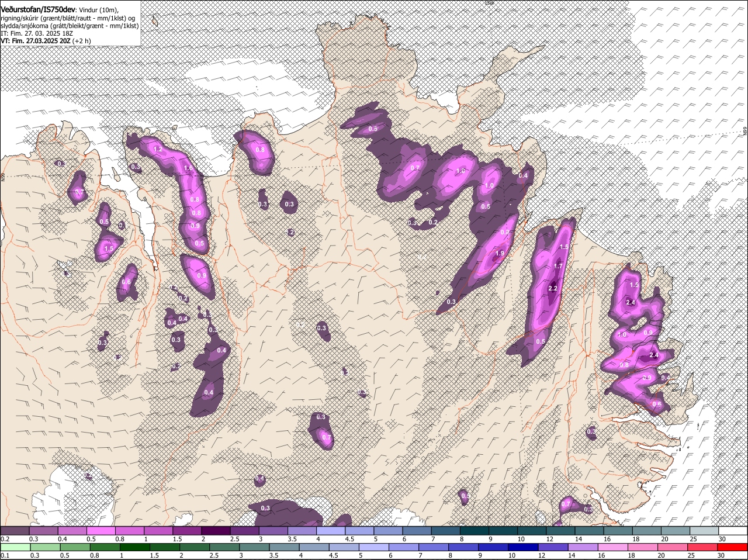Select the 'IT: Fim. 27. 03. 2025 18Z' line
The height and width of the screenshot is (560, 748).
click(x=37, y=33)
